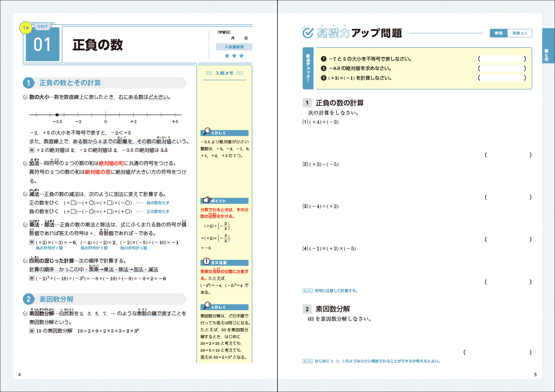Click the magnifier icon above the 素因数分解 side note
The image size is (555, 392).
tap(207, 306)
